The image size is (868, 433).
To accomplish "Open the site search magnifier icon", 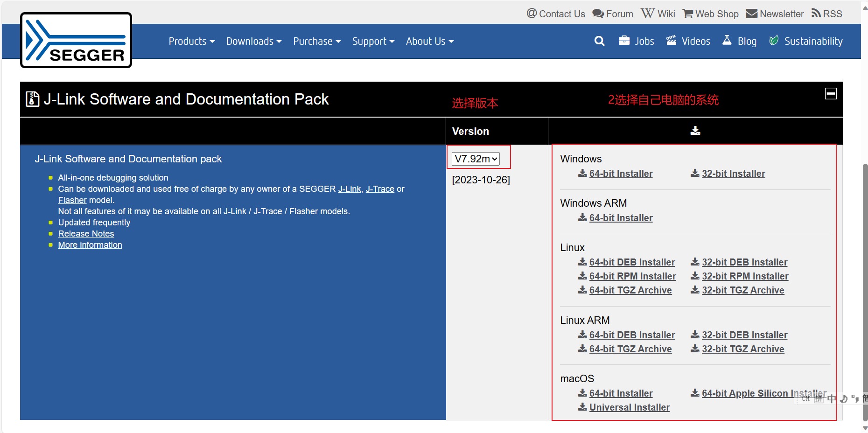I will pyautogui.click(x=600, y=41).
